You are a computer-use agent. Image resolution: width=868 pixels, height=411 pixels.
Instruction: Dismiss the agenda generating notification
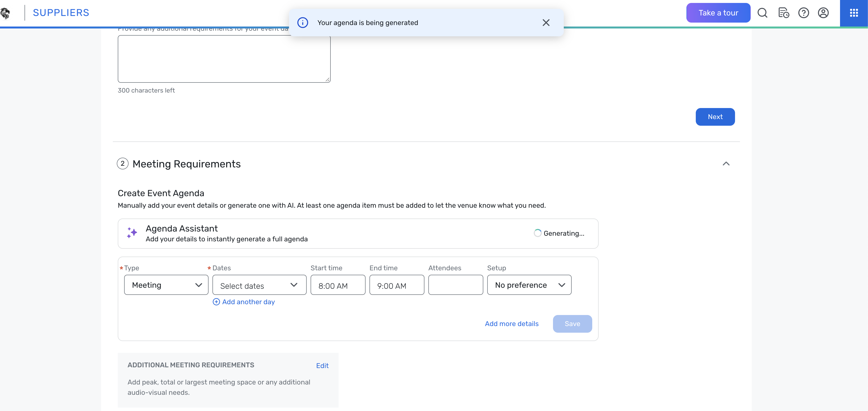click(546, 23)
